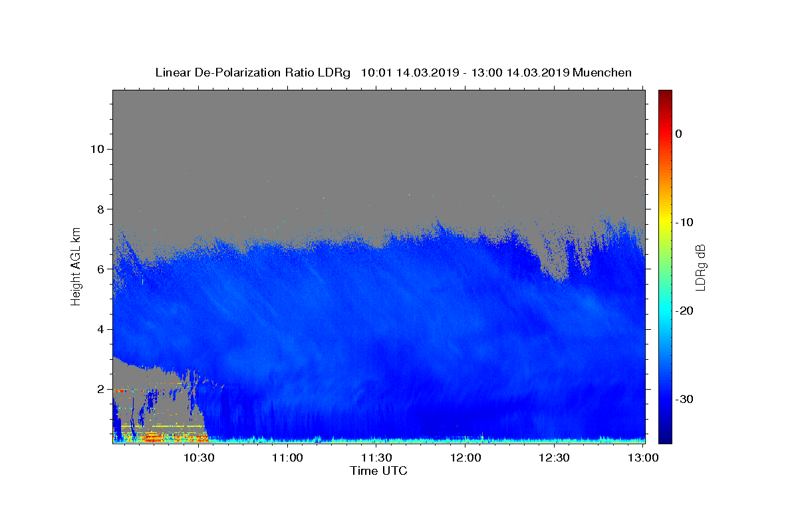Click the 12:30 time tick label

[554, 458]
